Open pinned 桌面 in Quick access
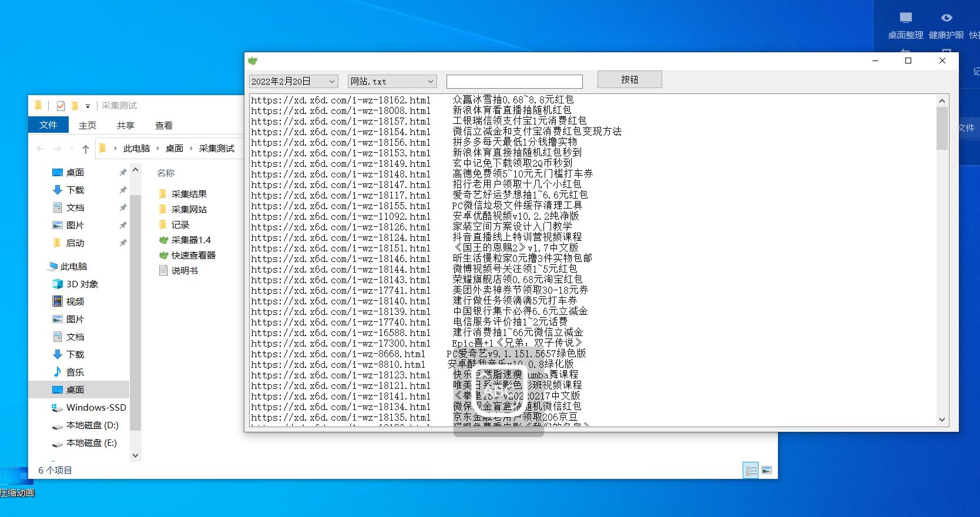The image size is (980, 517). point(75,172)
